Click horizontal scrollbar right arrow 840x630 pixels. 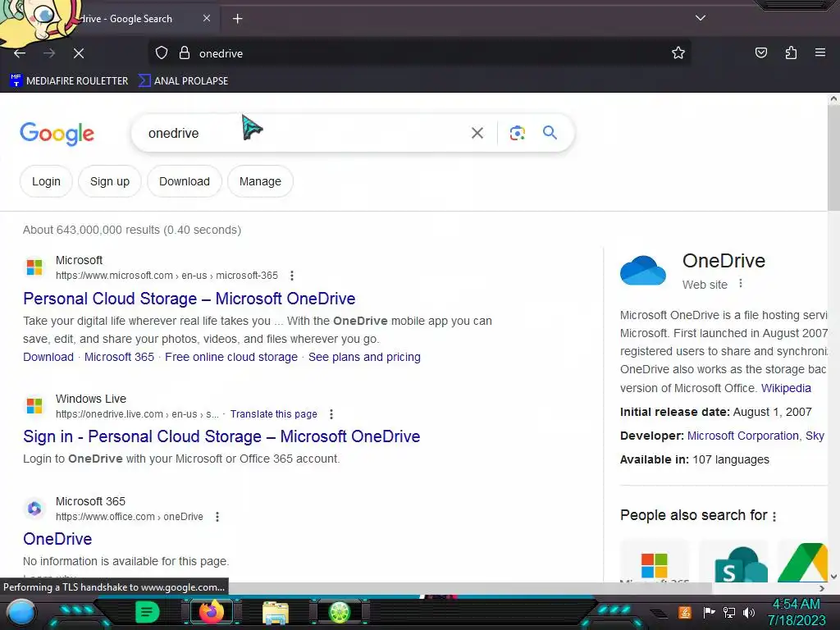pos(822,588)
